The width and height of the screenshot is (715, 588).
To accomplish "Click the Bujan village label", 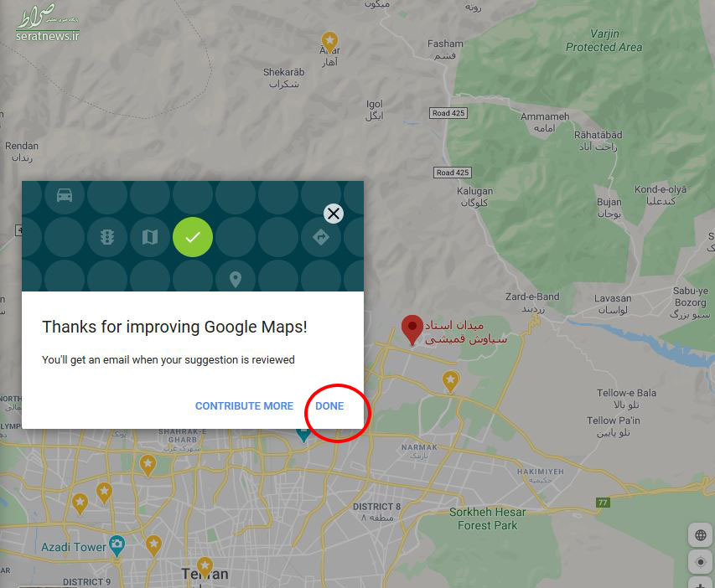I will pos(609,208).
